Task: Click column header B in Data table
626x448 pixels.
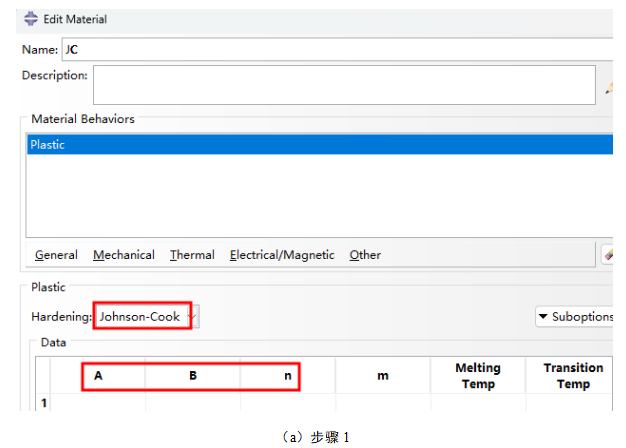Action: pyautogui.click(x=193, y=376)
